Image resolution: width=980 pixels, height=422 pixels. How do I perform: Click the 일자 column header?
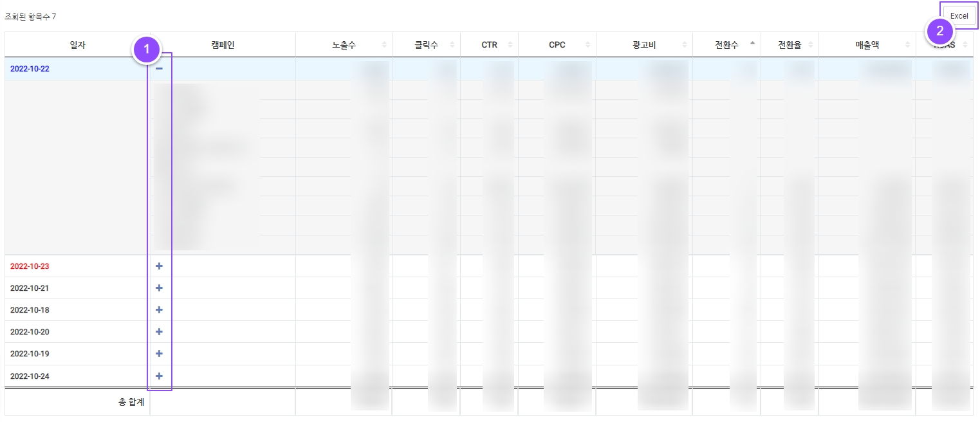[x=77, y=45]
